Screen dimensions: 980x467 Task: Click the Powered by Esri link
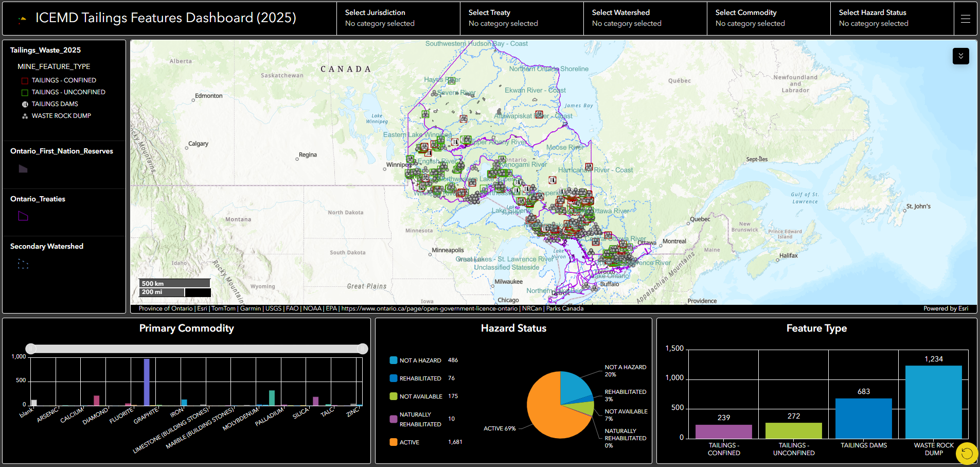[946, 308]
